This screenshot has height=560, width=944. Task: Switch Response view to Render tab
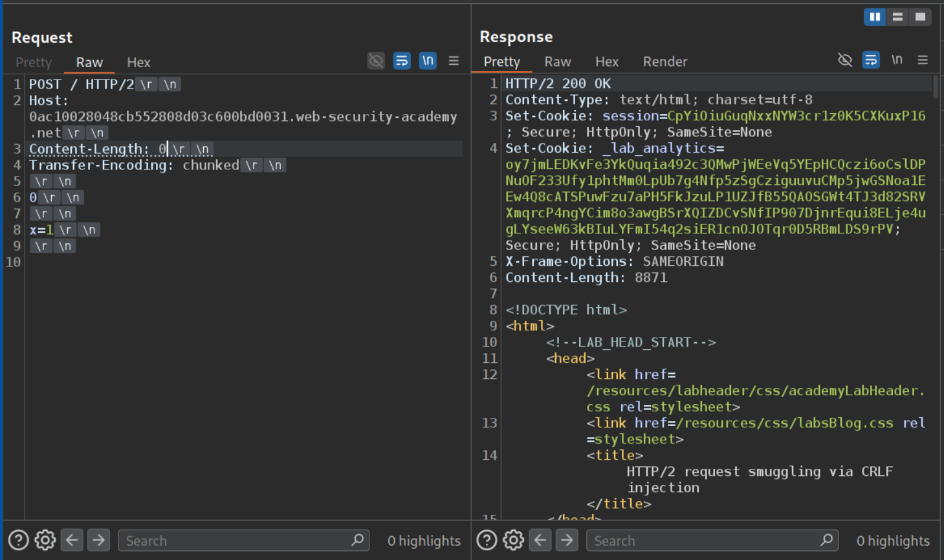(x=664, y=61)
